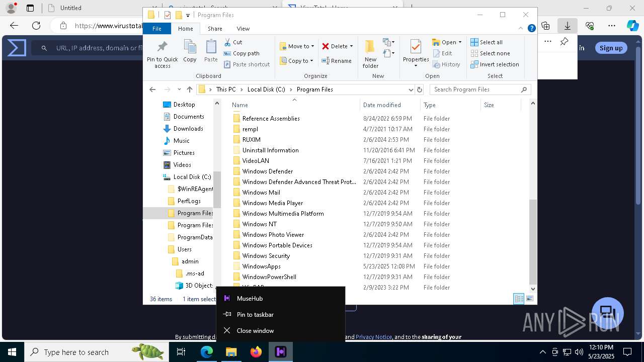Open Explorer Help question mark icon
The image size is (644, 362).
coord(531,29)
